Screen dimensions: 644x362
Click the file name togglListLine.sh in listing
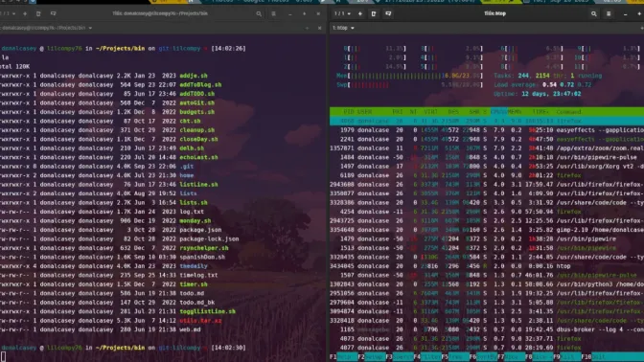click(x=207, y=311)
